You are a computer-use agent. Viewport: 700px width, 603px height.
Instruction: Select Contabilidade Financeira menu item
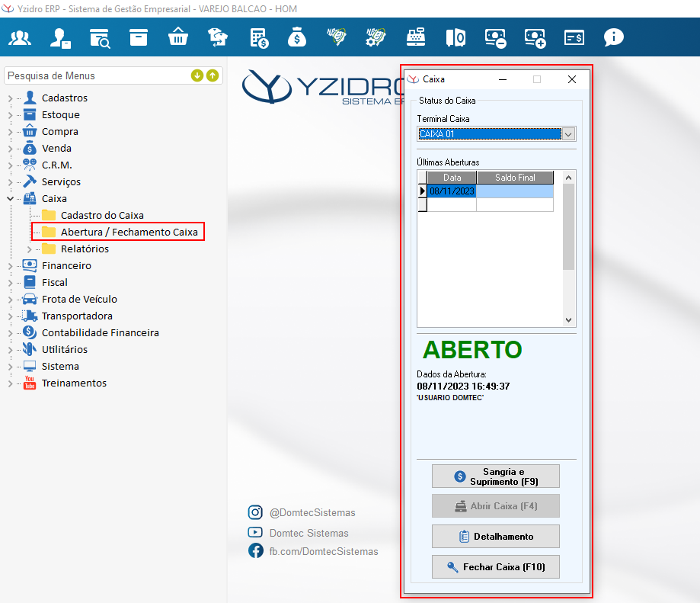click(101, 333)
